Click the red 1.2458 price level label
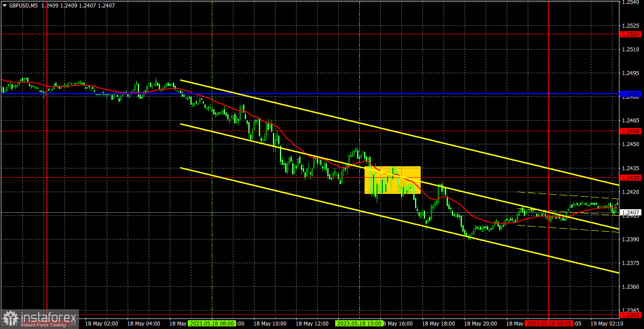Viewport: 644px width, 329px height. click(x=631, y=131)
